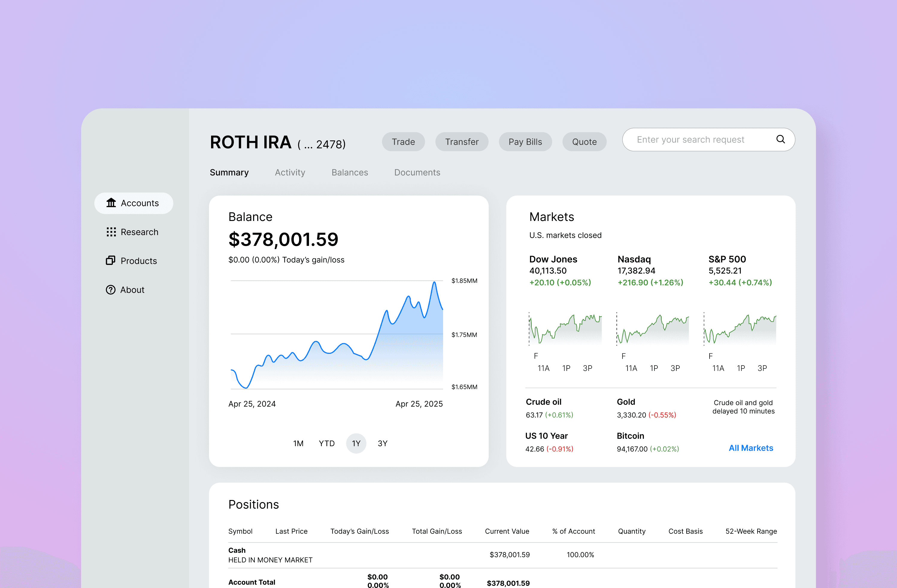This screenshot has width=897, height=588.
Task: Select the S&P 500 index name
Action: coord(727,259)
